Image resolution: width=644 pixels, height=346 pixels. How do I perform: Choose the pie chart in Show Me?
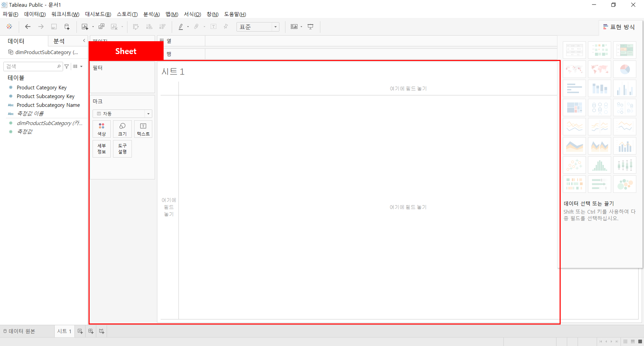tap(625, 69)
